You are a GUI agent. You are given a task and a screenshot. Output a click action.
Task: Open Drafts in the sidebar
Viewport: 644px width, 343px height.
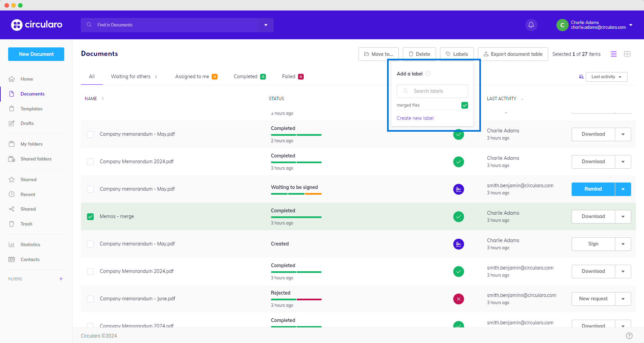[27, 123]
